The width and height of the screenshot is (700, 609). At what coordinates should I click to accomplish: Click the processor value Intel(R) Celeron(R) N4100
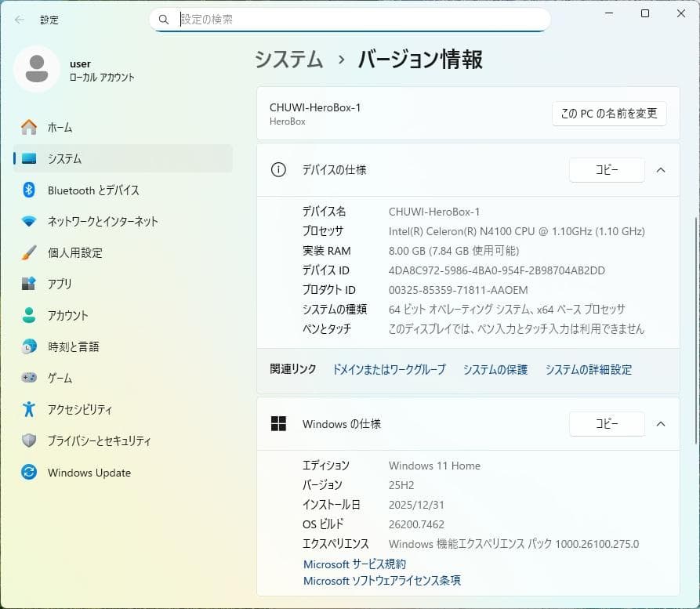tap(517, 231)
